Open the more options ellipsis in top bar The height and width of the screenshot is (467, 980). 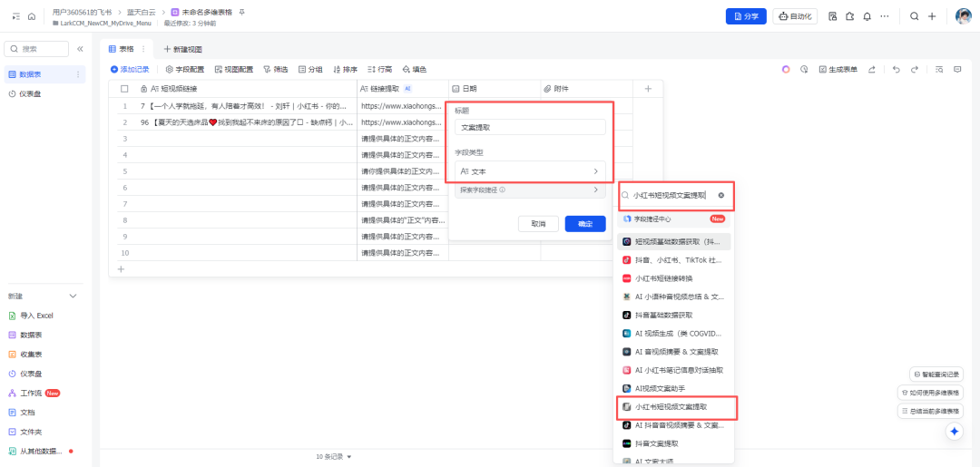click(x=885, y=17)
